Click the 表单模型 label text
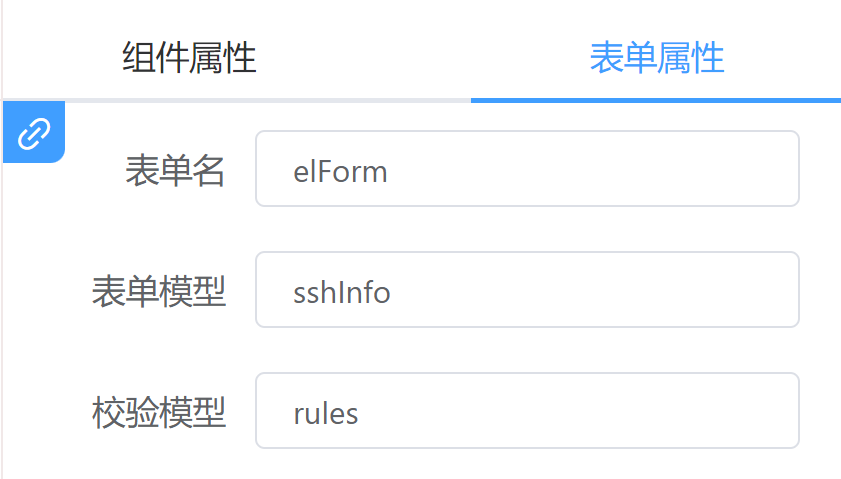The height and width of the screenshot is (479, 841). (x=159, y=291)
